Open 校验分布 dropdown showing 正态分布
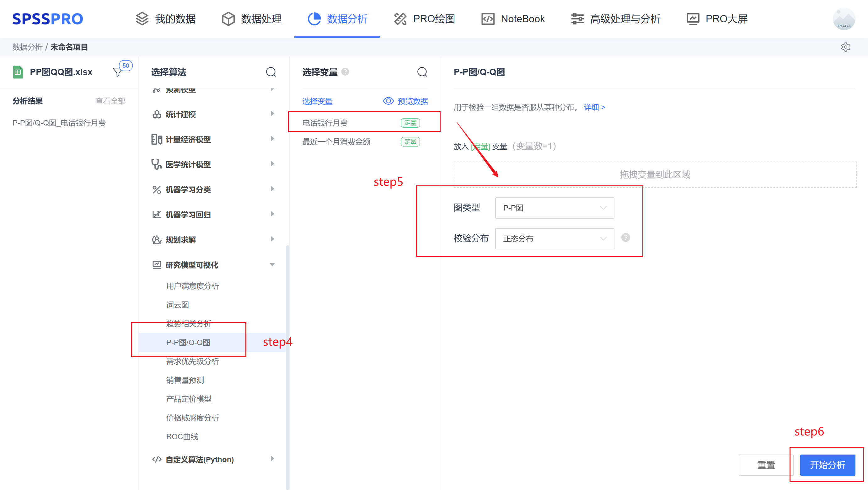This screenshot has height=490, width=868. pyautogui.click(x=554, y=239)
